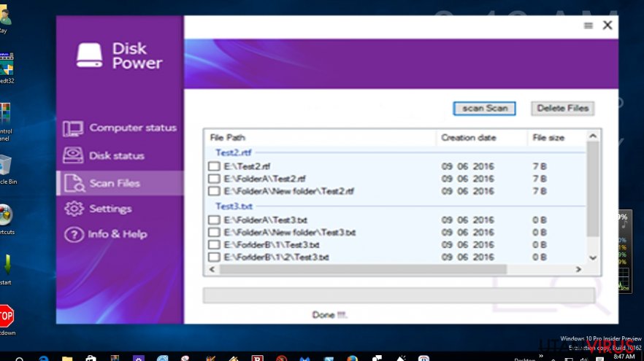Select checkbox for E:\FolderB\1\2\Test3.txt
This screenshot has width=644, height=361.
click(214, 257)
